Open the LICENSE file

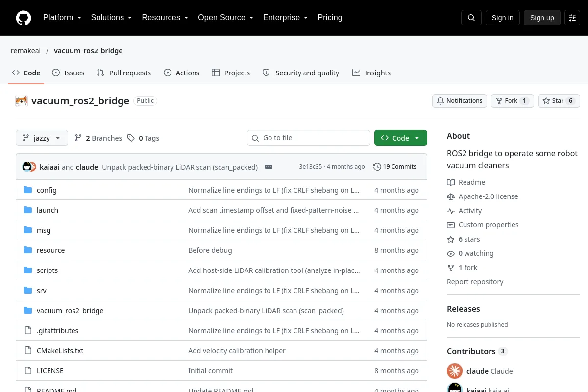pyautogui.click(x=50, y=371)
